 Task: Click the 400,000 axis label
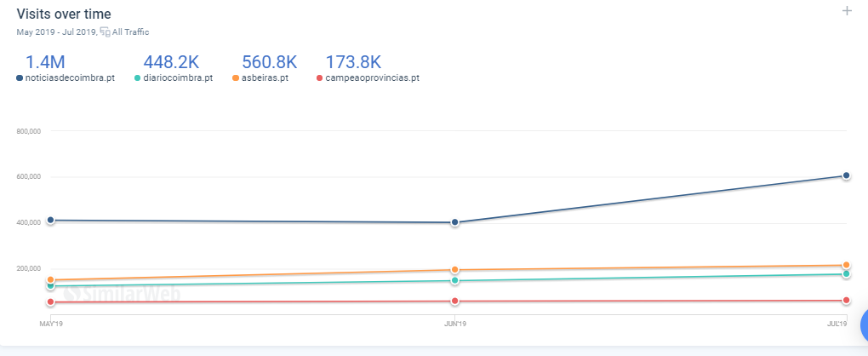[x=31, y=222]
